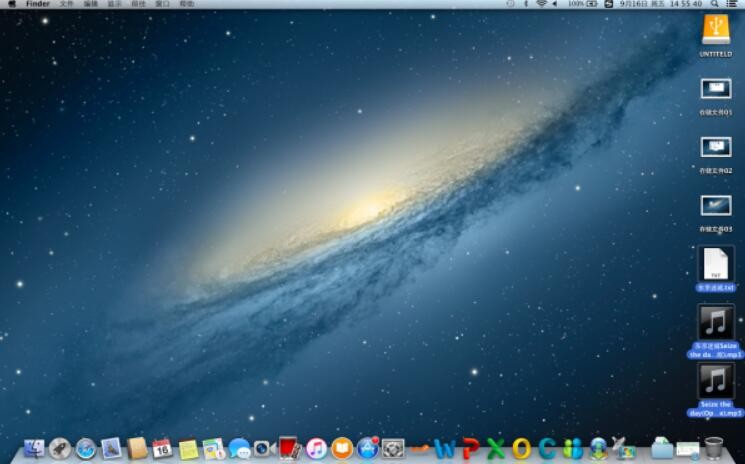Open the 前往 menu

pyautogui.click(x=138, y=4)
